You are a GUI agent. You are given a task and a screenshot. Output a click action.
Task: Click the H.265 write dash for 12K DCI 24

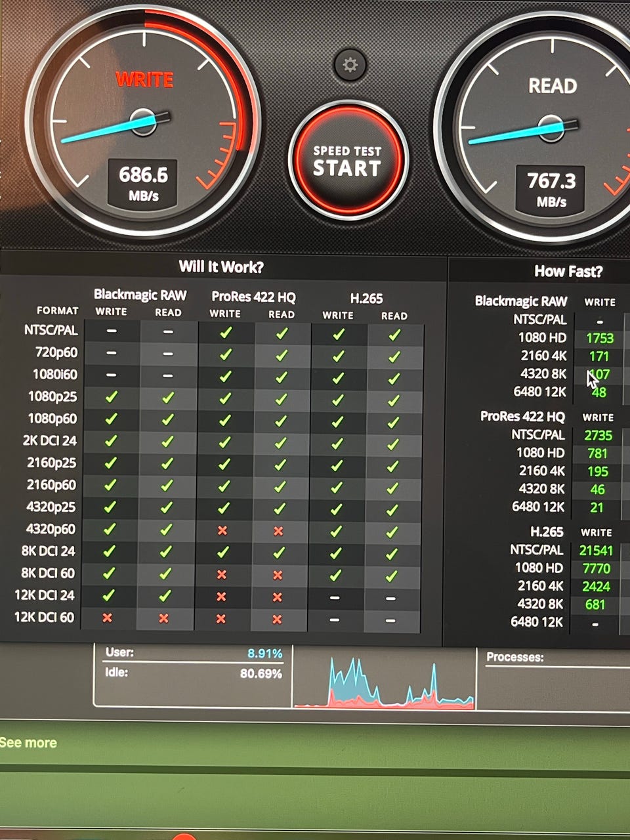(x=335, y=598)
